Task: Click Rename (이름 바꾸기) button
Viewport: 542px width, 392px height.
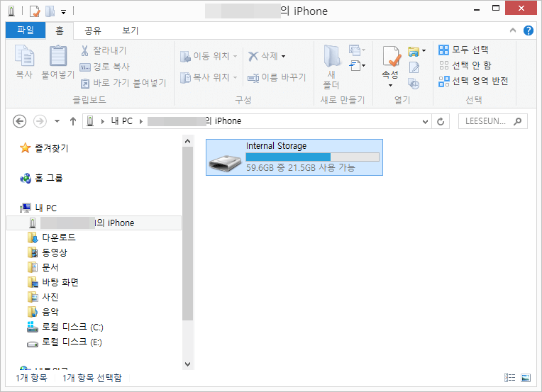Action: click(277, 78)
